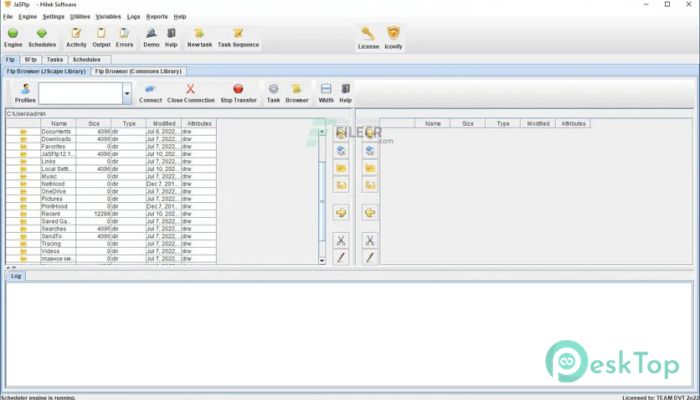Open the Utilities menu

[80, 17]
